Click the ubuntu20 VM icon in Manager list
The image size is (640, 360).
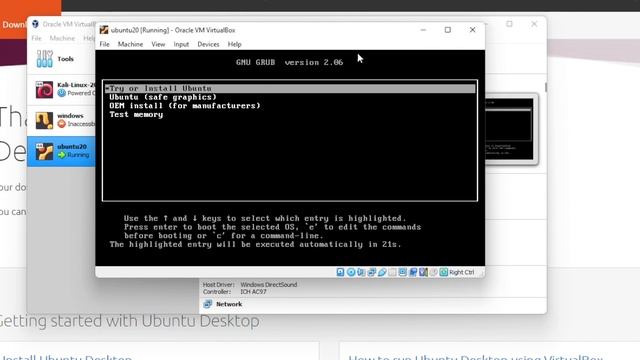pos(44,151)
